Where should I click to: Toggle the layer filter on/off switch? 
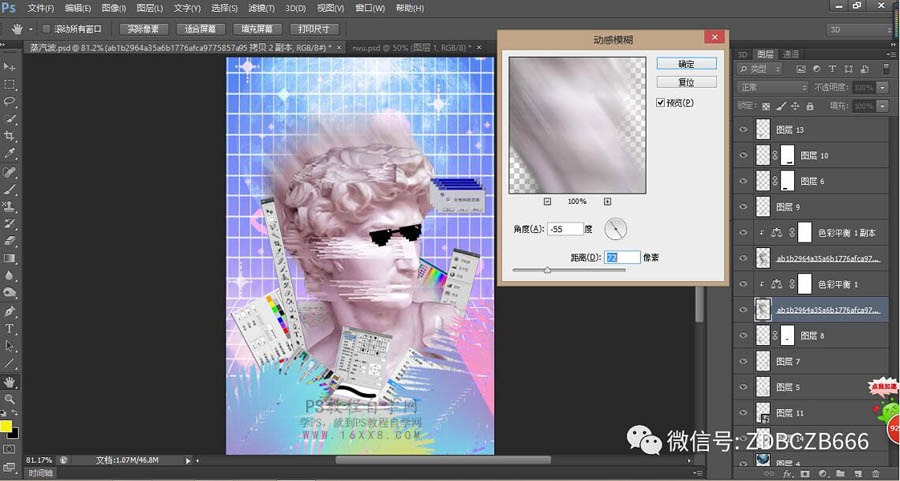886,69
